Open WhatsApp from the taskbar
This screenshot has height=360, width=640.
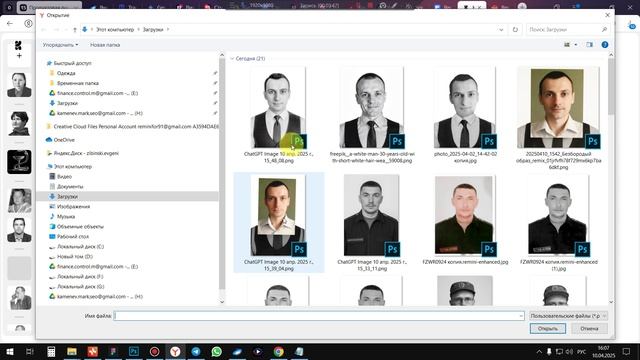[217, 351]
